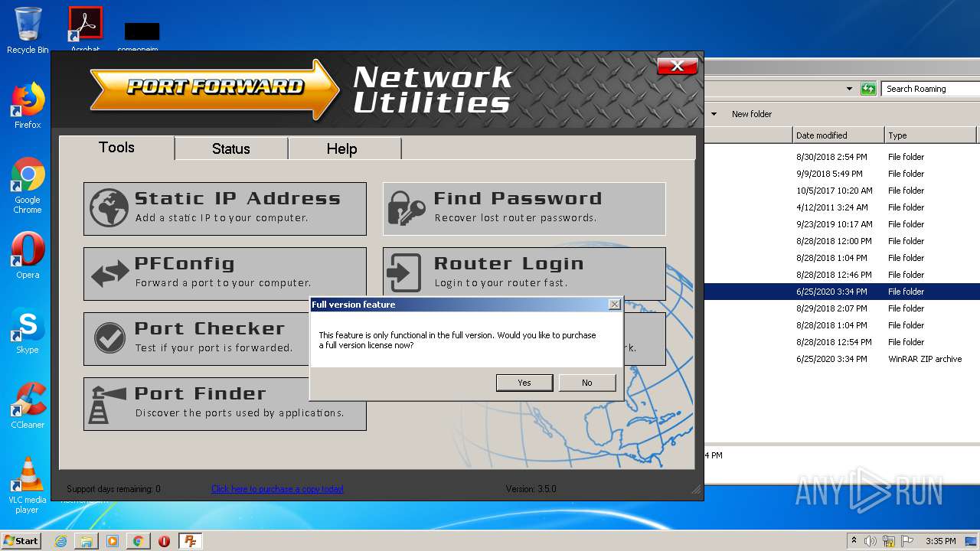Select row dated 10/5/2017 10:20 AM
Viewport: 980px width, 551px height.
(842, 191)
